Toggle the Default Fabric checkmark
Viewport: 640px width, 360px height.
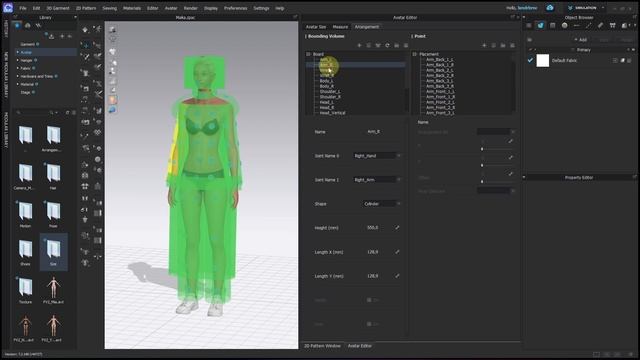click(530, 60)
